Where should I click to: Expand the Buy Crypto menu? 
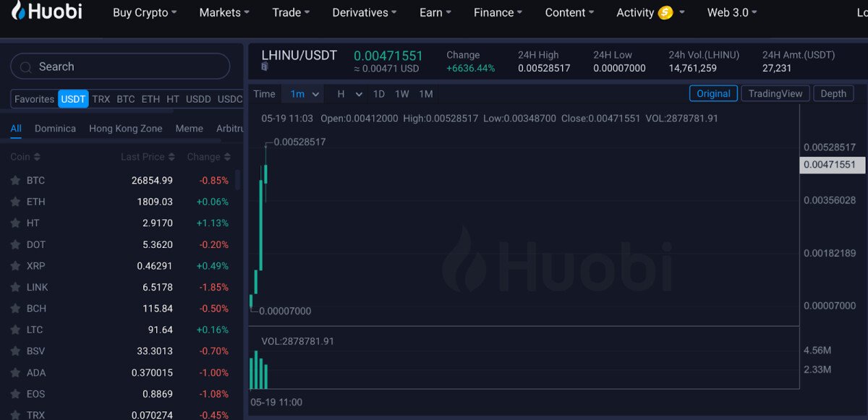[144, 12]
